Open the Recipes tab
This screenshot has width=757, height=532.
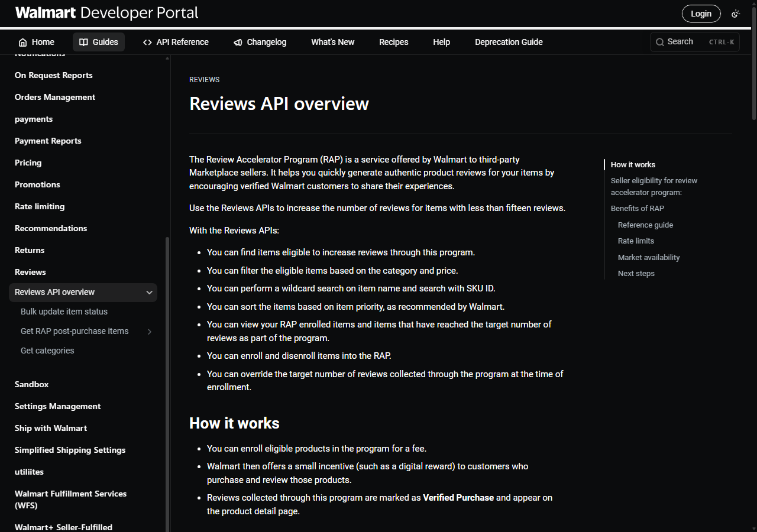coord(394,42)
